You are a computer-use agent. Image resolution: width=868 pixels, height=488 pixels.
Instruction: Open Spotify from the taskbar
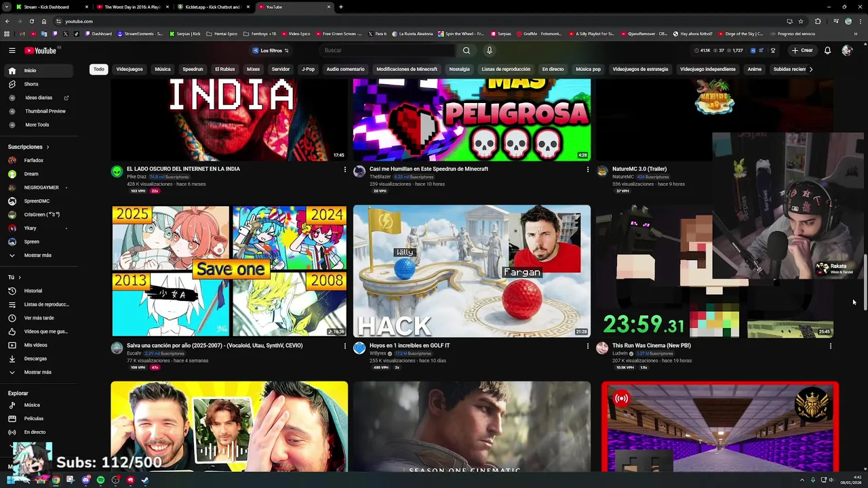[x=100, y=480]
